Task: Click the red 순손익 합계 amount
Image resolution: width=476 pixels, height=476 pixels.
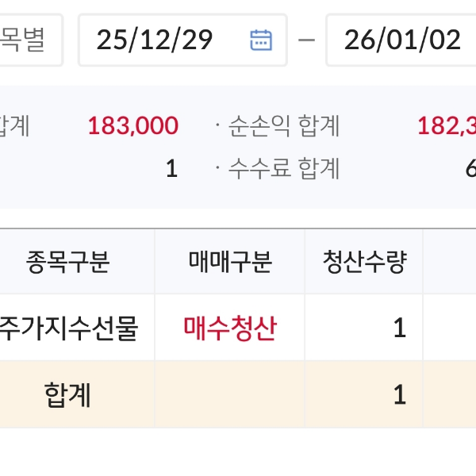Action: 446,125
